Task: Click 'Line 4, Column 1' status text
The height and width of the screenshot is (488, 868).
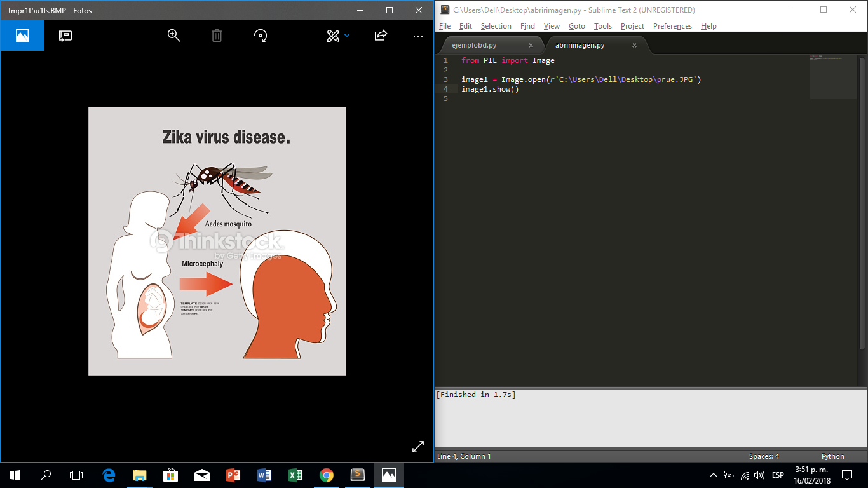Action: (x=464, y=456)
